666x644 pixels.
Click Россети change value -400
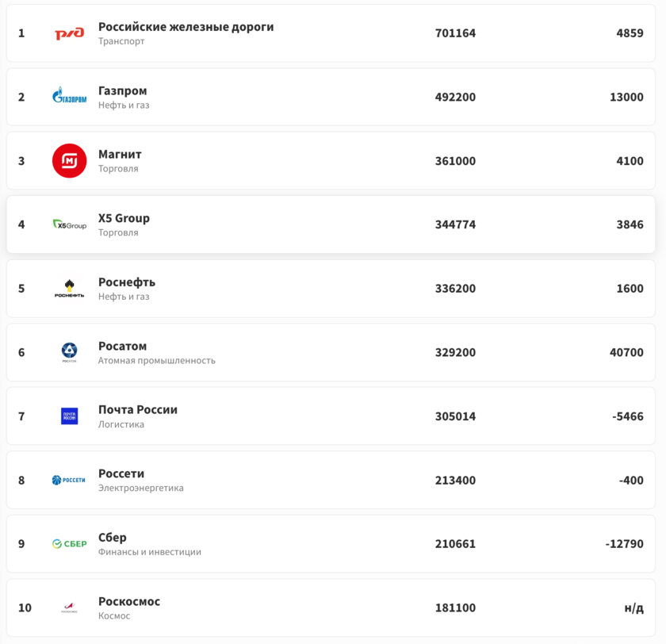coord(631,480)
